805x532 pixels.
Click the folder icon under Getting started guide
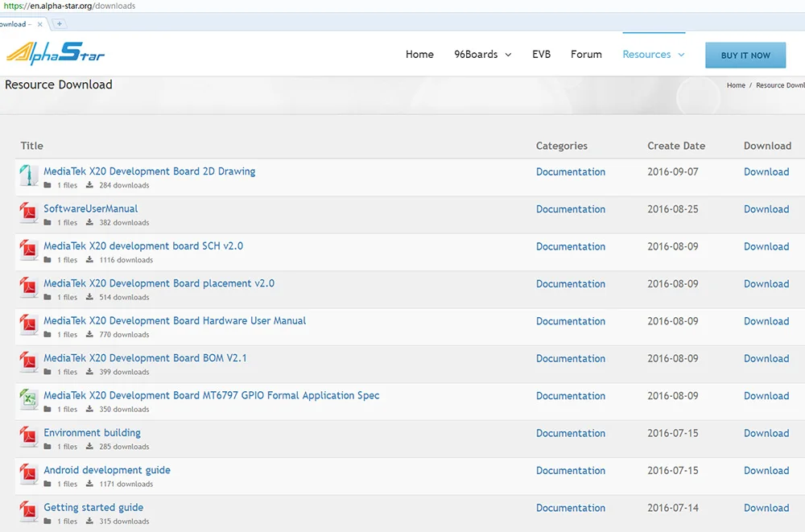click(x=47, y=522)
